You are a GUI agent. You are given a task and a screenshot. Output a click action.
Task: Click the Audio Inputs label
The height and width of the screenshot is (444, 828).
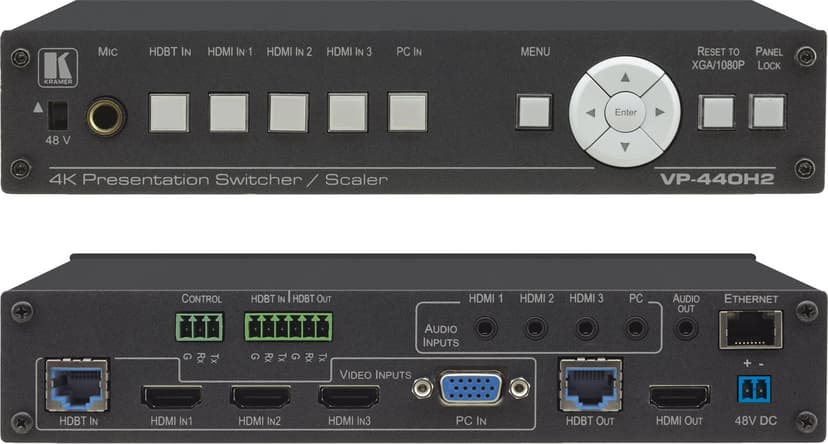(441, 335)
